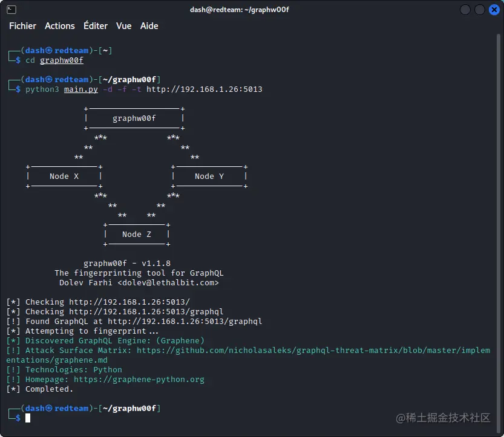Click 'Technologies: Python' line
504x437 pixels.
(x=64, y=369)
